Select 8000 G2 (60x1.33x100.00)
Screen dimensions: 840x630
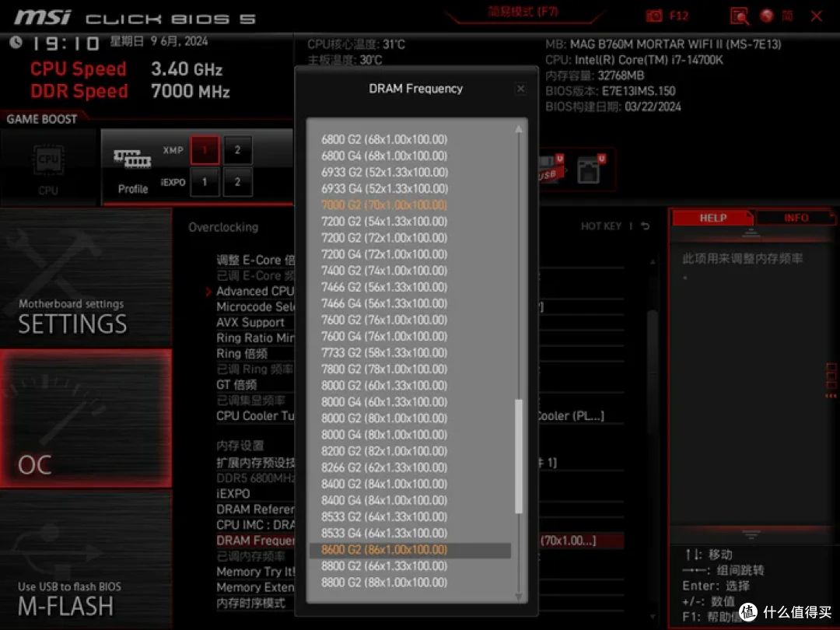(x=383, y=386)
